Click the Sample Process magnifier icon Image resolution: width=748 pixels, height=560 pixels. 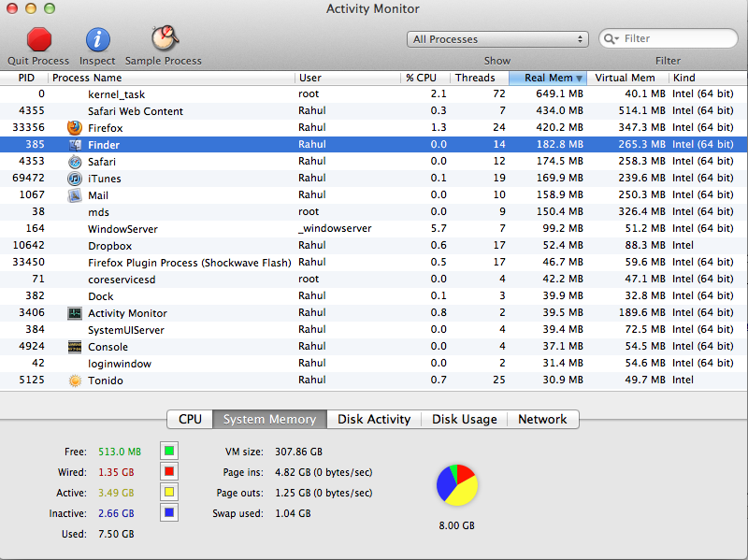[165, 38]
